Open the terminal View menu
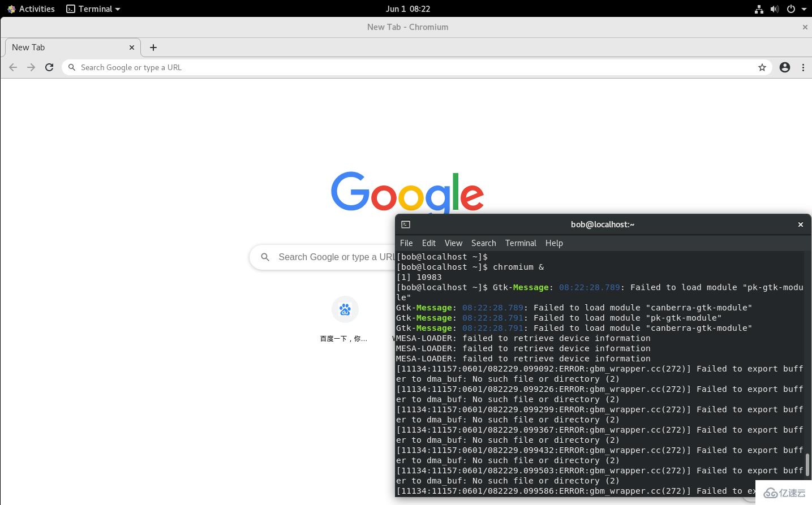This screenshot has width=812, height=505. (453, 243)
